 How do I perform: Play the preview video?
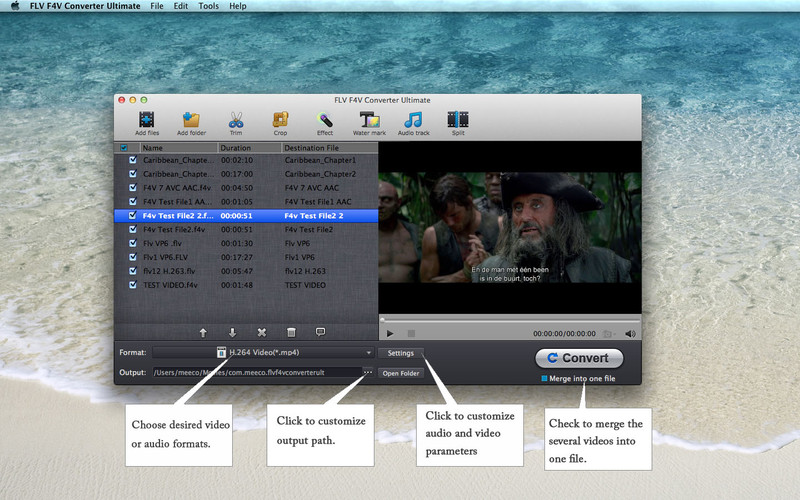click(390, 334)
